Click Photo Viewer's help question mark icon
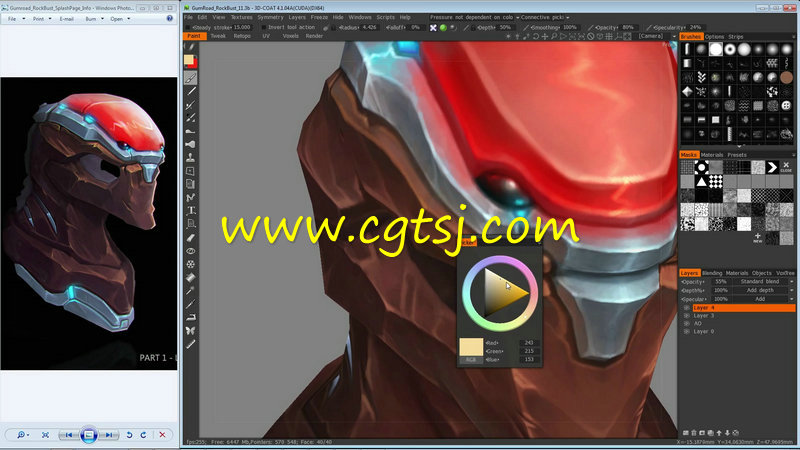The width and height of the screenshot is (800, 450). [169, 18]
